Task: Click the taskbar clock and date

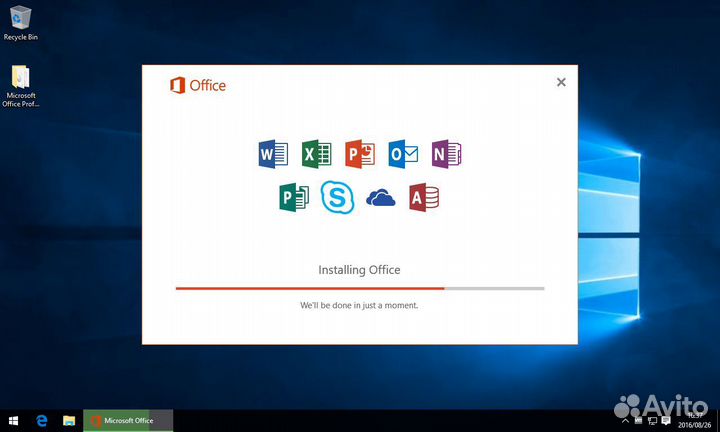Action: pyautogui.click(x=694, y=421)
